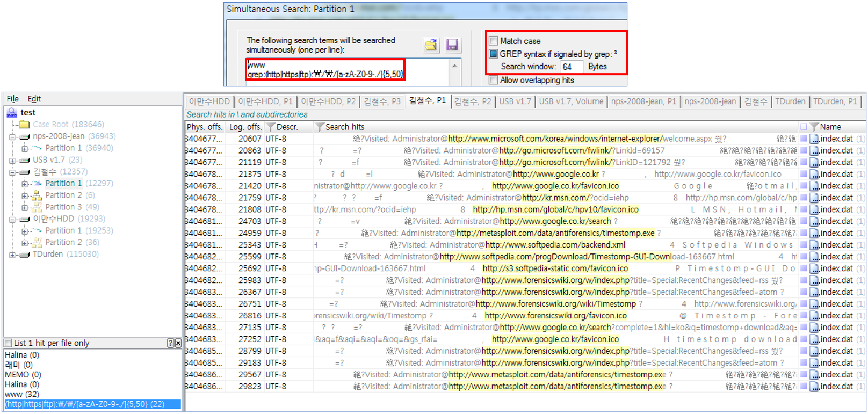
Task: Click the filter funnel icon on Search hits column
Action: (x=320, y=127)
